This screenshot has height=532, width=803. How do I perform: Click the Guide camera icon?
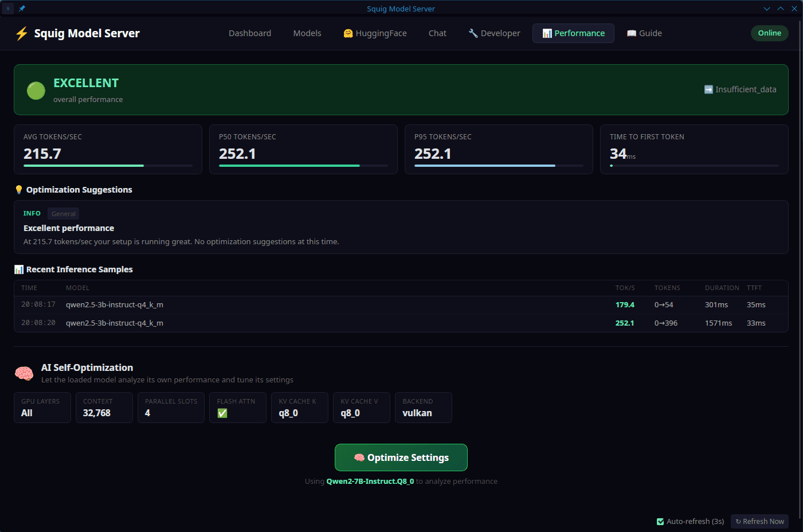click(631, 33)
